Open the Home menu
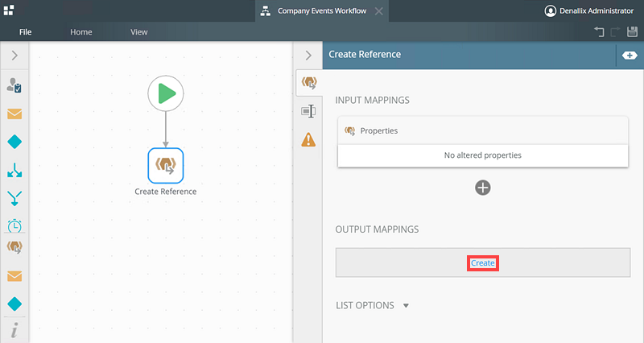Image resolution: width=644 pixels, height=343 pixels. click(81, 32)
